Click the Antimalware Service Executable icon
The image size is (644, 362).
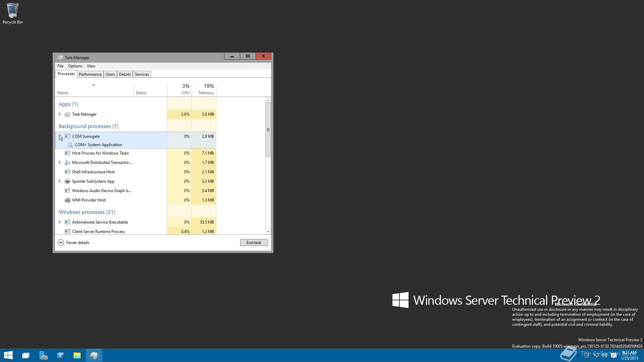[x=67, y=222]
